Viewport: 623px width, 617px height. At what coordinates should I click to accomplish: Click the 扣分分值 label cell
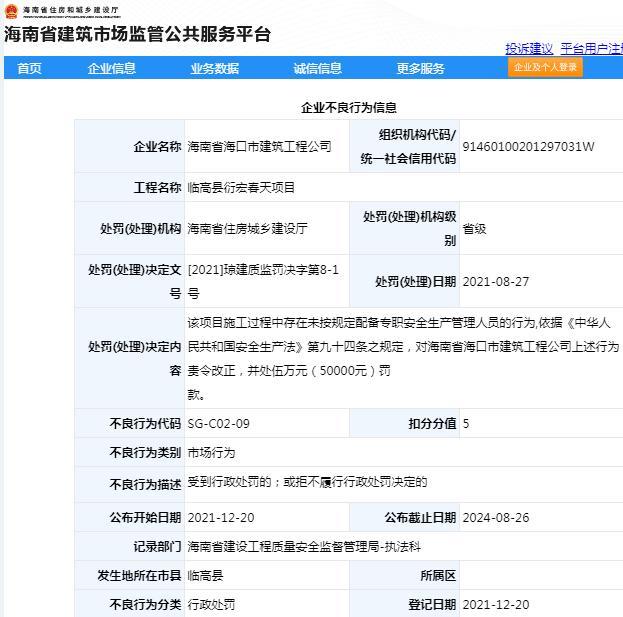point(404,423)
